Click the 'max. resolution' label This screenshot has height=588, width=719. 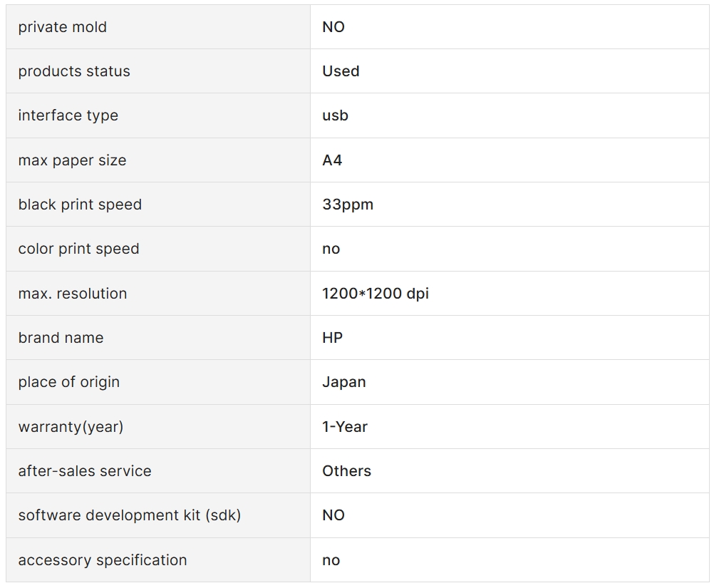73,294
